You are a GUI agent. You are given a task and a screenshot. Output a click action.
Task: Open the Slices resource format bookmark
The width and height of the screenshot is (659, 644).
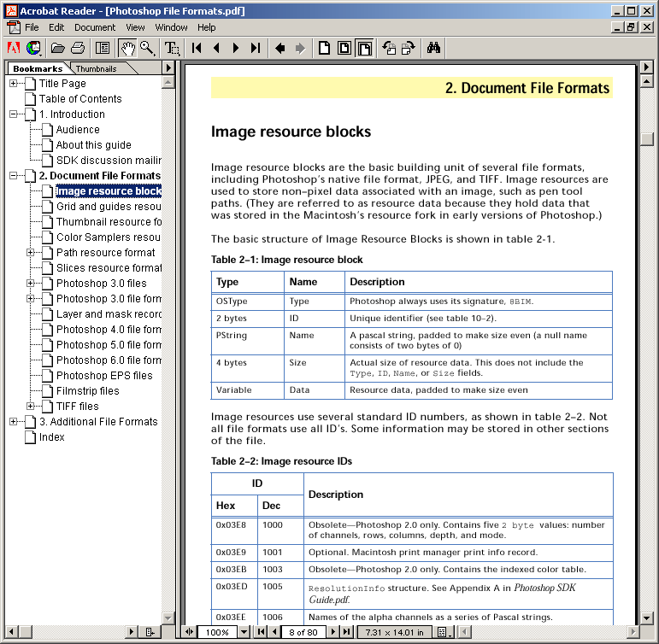coord(109,268)
